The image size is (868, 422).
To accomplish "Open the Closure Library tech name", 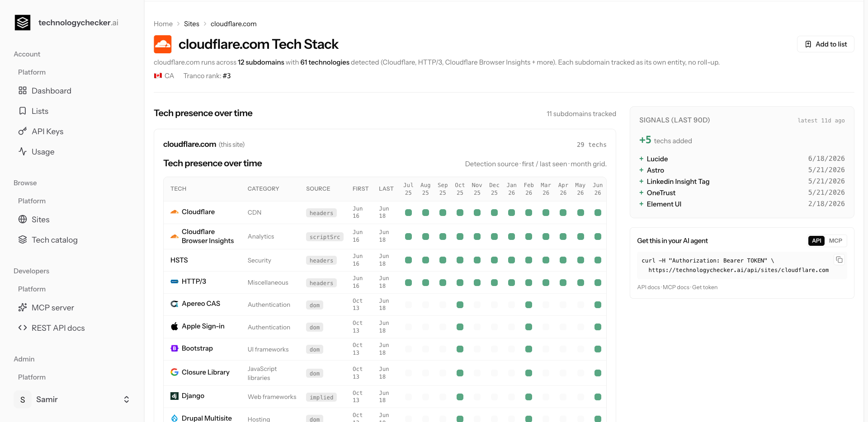I will click(206, 372).
